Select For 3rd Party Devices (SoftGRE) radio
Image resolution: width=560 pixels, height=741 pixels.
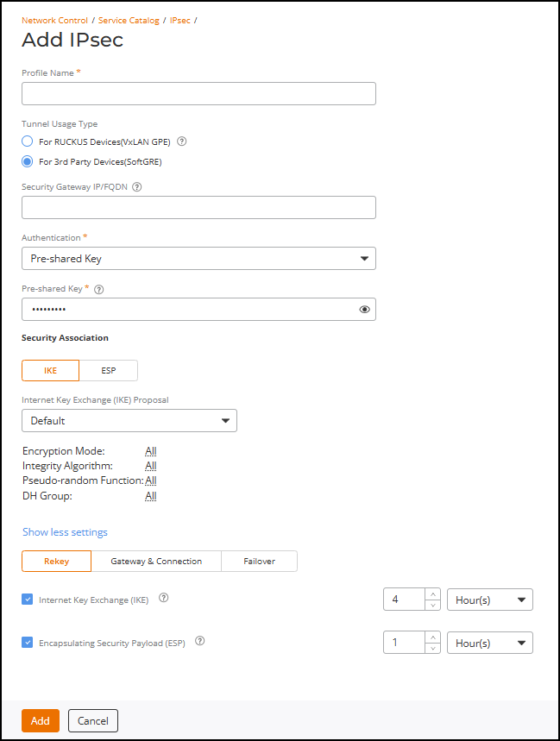28,161
